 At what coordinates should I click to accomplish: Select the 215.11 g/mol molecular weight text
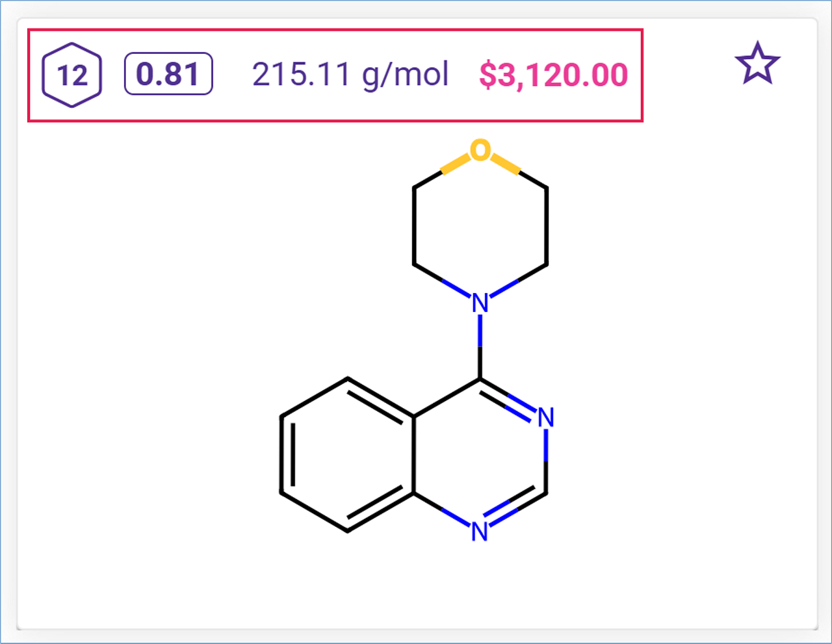[x=350, y=74]
